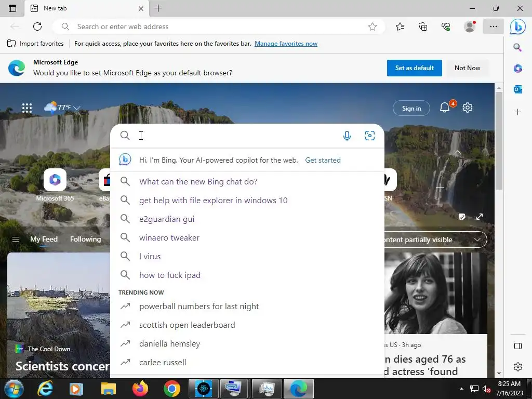Select the New tab browser tab
The width and height of the screenshot is (532, 399).
[87, 8]
